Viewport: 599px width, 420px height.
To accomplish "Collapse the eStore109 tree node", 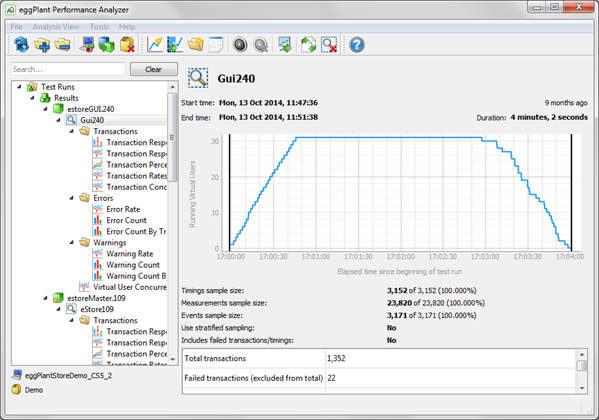I will (x=58, y=309).
